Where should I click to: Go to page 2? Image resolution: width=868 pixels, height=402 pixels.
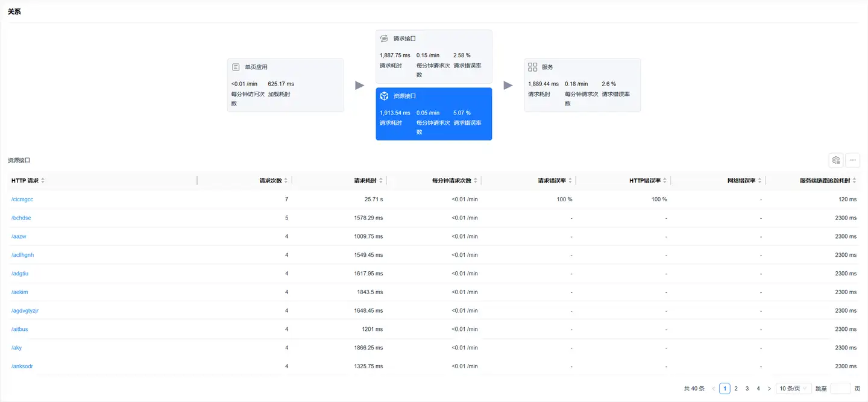736,389
